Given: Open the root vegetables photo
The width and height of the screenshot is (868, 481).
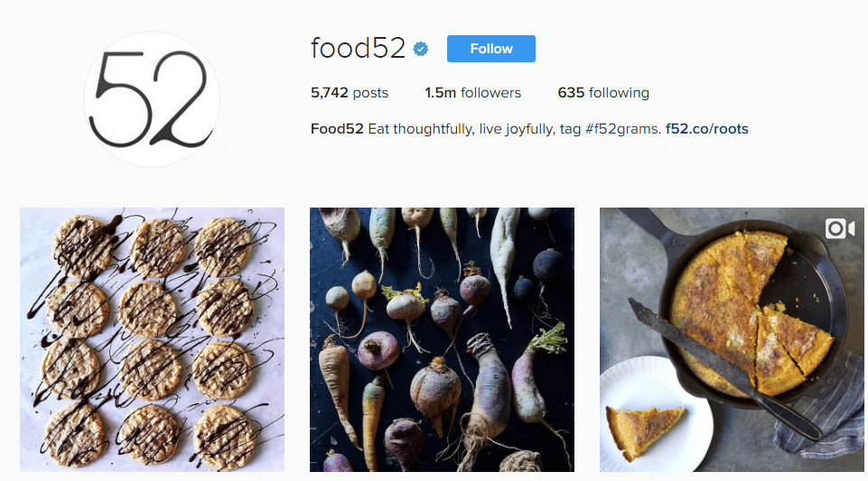Looking at the screenshot, I should [x=442, y=339].
